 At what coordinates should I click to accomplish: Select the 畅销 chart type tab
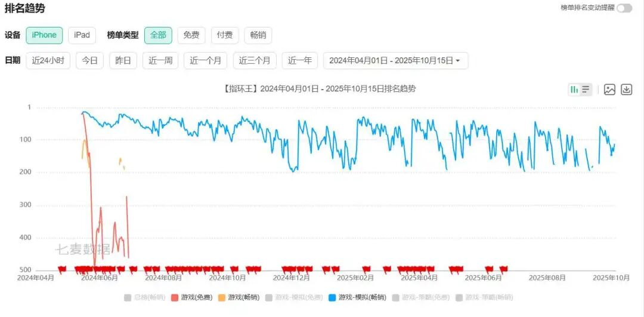point(258,35)
